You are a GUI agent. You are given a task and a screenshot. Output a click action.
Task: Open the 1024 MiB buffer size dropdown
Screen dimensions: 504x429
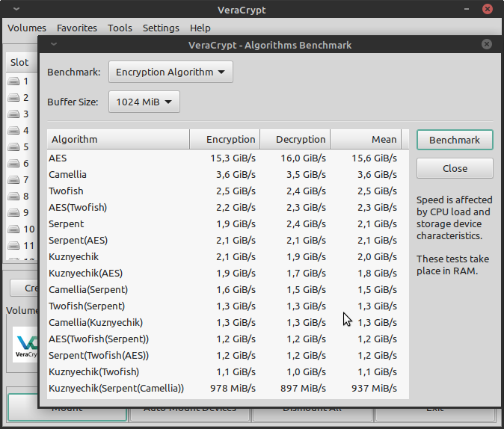144,102
